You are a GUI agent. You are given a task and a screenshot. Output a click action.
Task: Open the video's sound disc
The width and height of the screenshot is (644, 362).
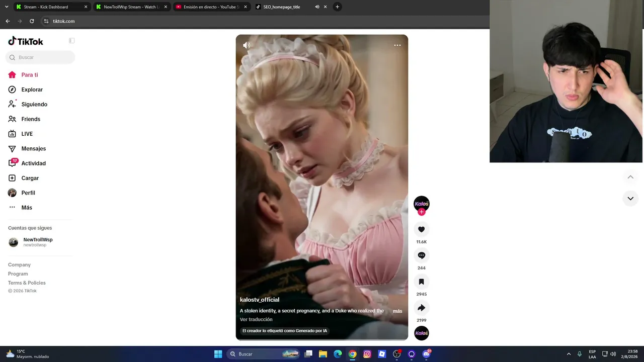pos(422,333)
